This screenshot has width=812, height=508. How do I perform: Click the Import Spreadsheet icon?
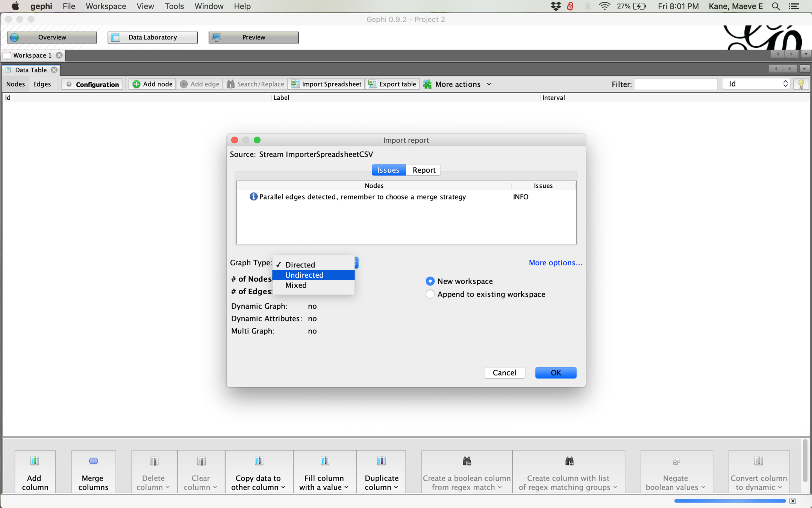(x=295, y=84)
